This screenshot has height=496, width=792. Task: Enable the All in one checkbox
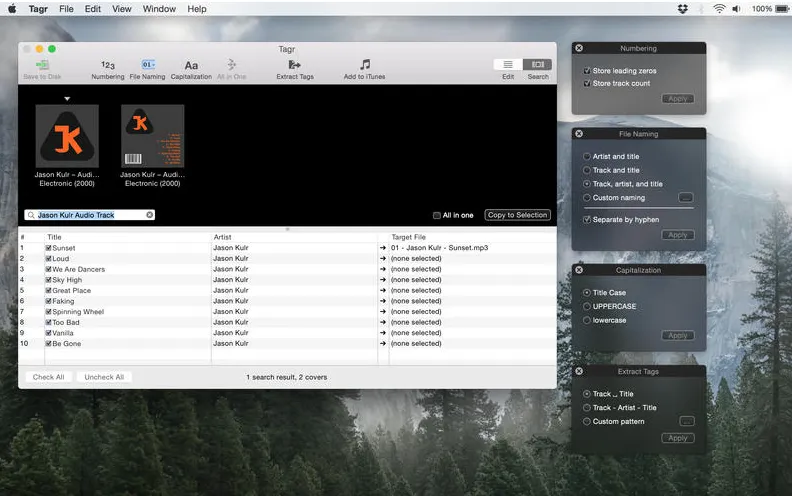click(x=437, y=215)
